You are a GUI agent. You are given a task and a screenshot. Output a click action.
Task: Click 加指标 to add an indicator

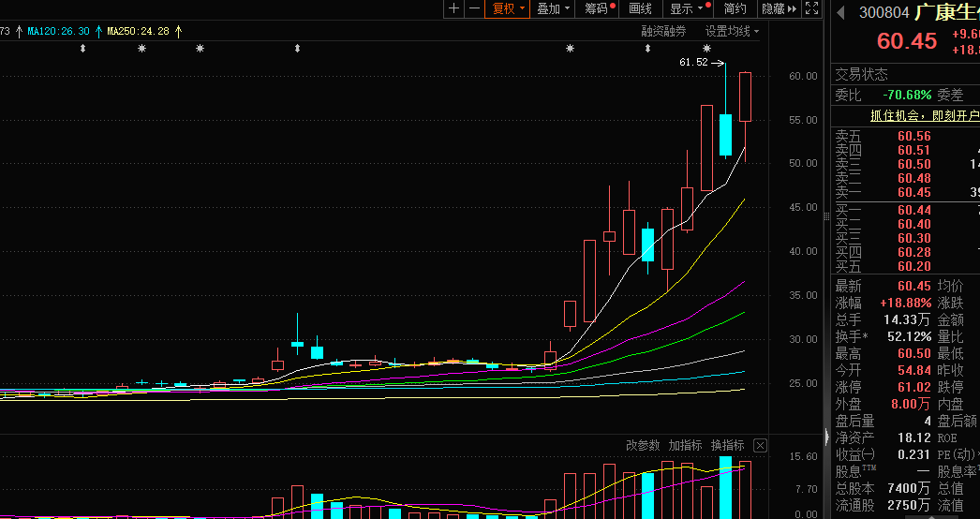685,445
